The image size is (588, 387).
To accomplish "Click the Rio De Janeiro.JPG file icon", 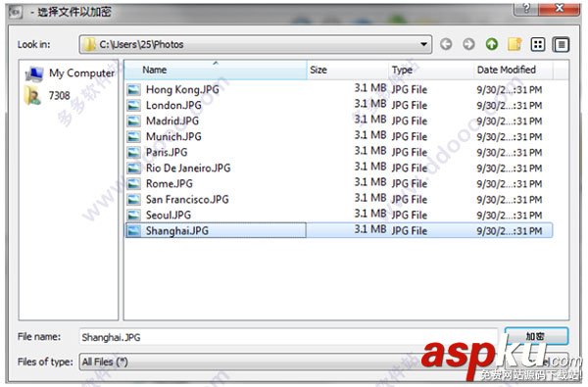I will (x=134, y=168).
